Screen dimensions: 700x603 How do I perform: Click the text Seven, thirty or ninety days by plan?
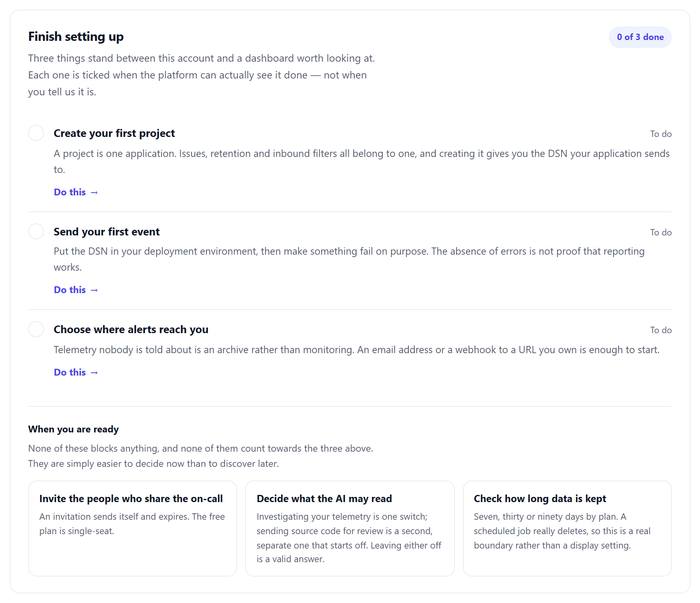562,531
